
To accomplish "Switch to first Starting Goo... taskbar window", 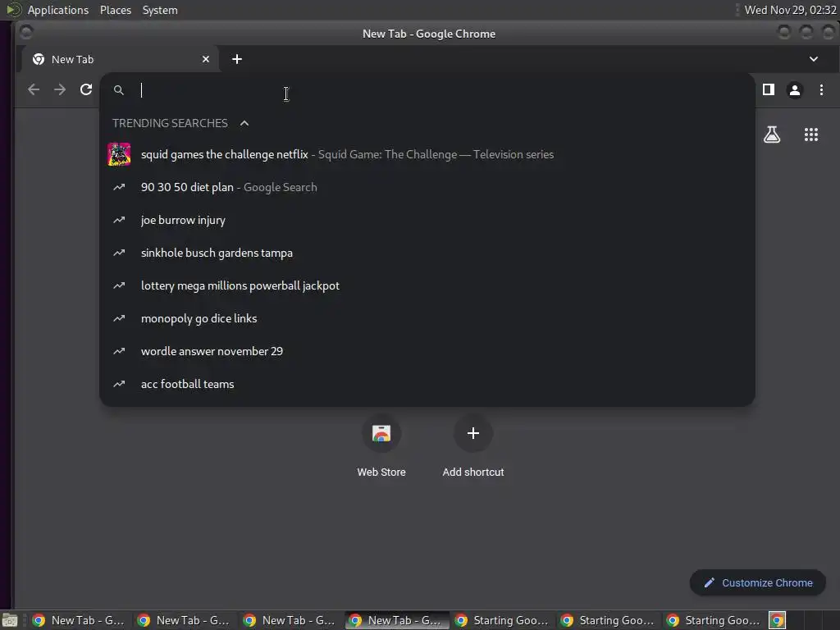I will tap(501, 620).
